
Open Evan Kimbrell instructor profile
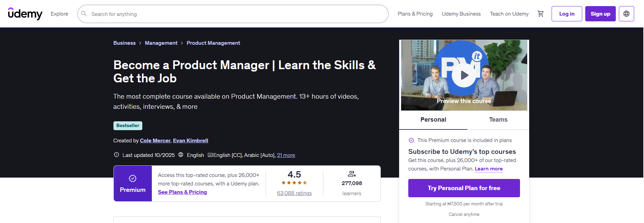tap(191, 141)
